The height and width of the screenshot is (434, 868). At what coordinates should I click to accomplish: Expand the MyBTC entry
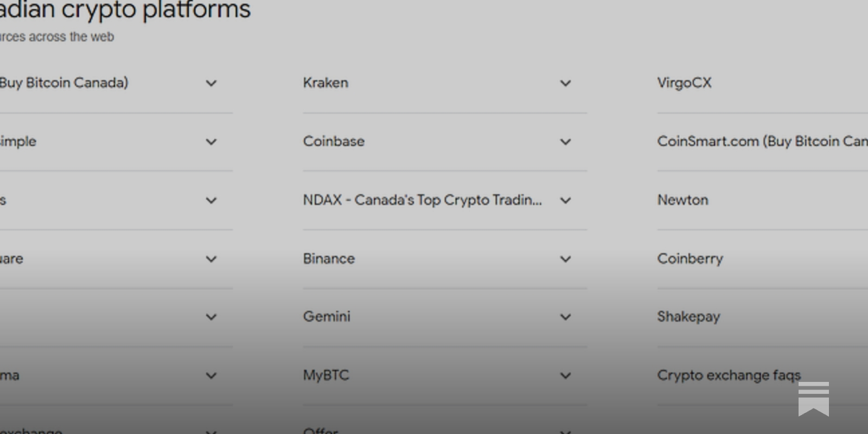pyautogui.click(x=565, y=375)
